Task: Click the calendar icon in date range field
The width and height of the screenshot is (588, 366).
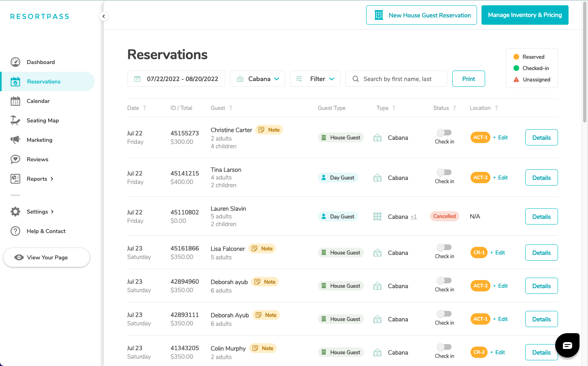Action: [x=137, y=79]
